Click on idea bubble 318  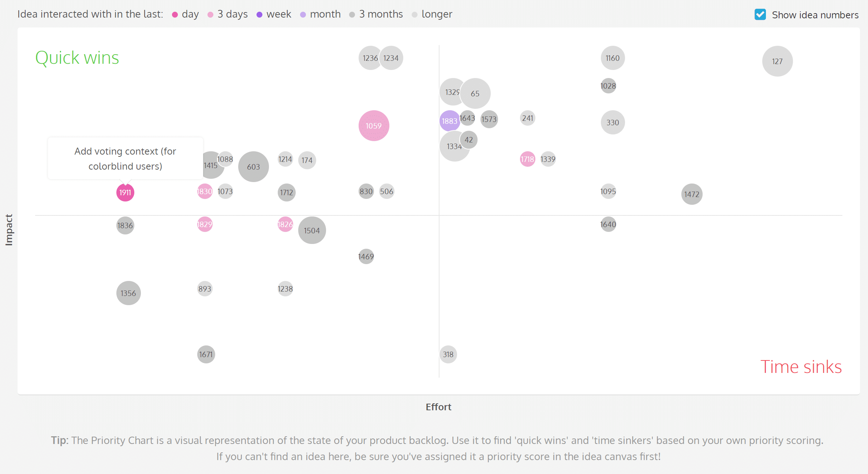448,354
